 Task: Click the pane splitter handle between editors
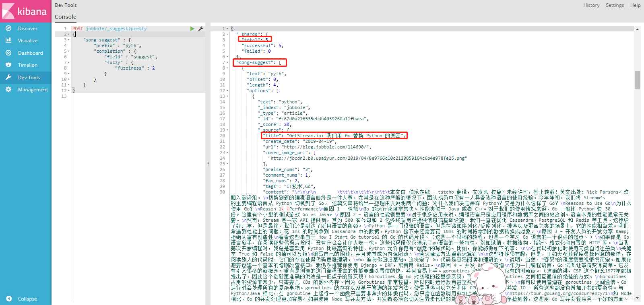pos(208,164)
